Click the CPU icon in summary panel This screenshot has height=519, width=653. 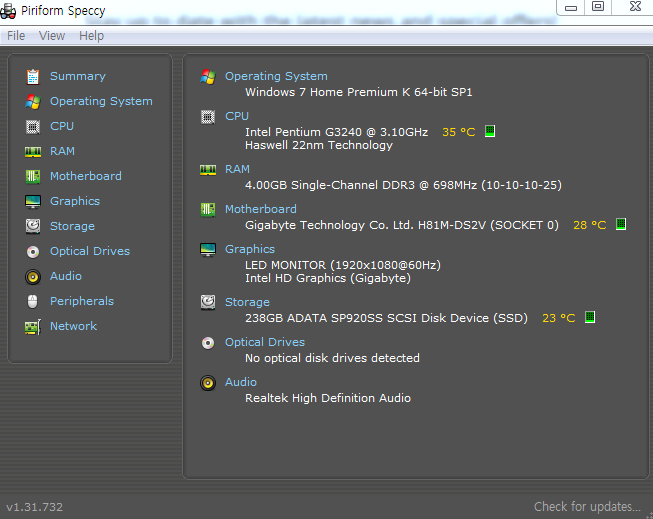pyautogui.click(x=208, y=117)
